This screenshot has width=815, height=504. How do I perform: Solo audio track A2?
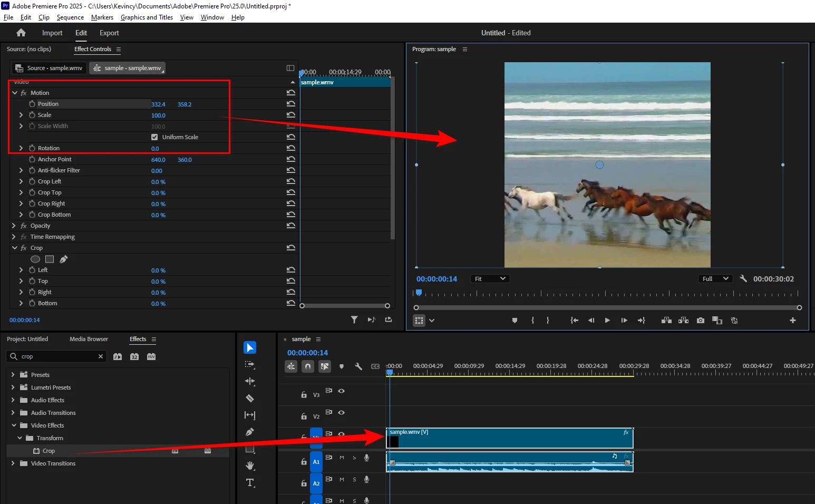point(354,479)
